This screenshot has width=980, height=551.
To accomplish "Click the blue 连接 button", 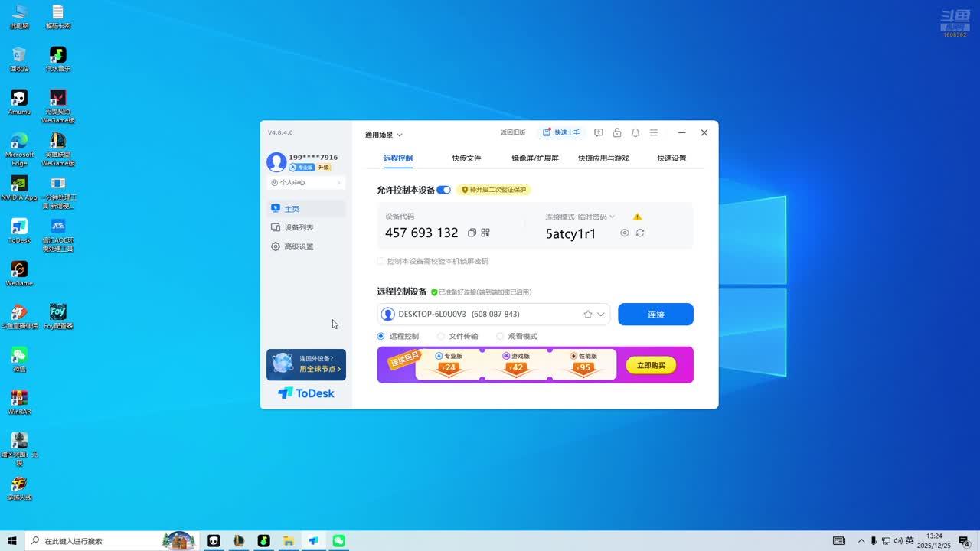I will 655,315.
